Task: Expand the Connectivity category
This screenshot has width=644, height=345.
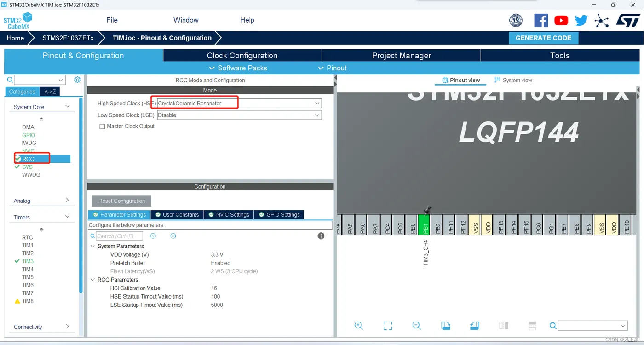Action: [x=67, y=327]
